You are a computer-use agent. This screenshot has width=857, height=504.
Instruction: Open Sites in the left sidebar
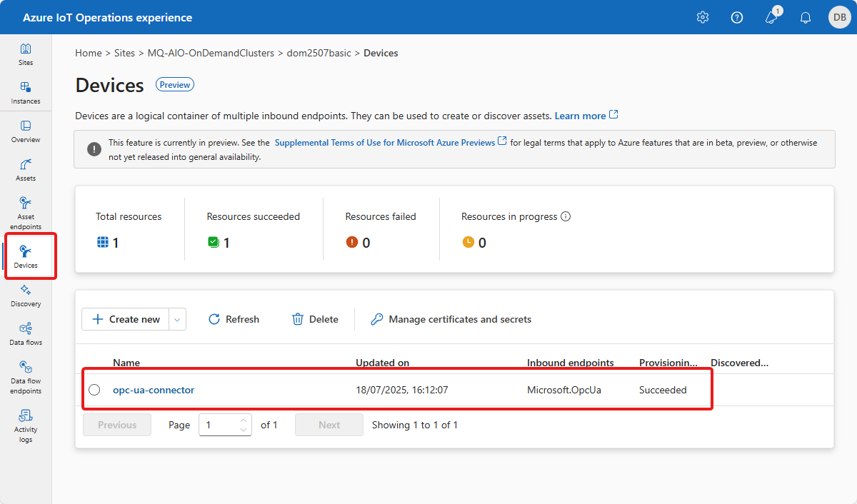26,54
